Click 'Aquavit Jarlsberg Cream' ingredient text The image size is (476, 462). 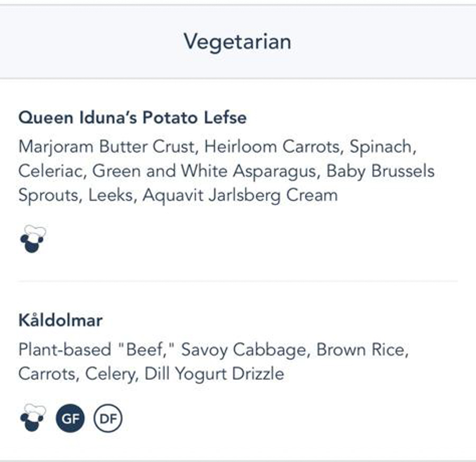click(240, 195)
